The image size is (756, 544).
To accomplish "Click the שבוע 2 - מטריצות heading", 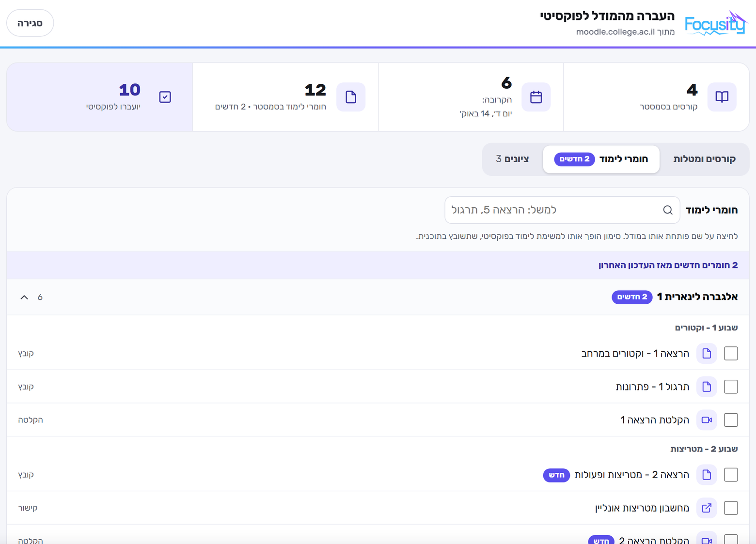I will tap(704, 449).
